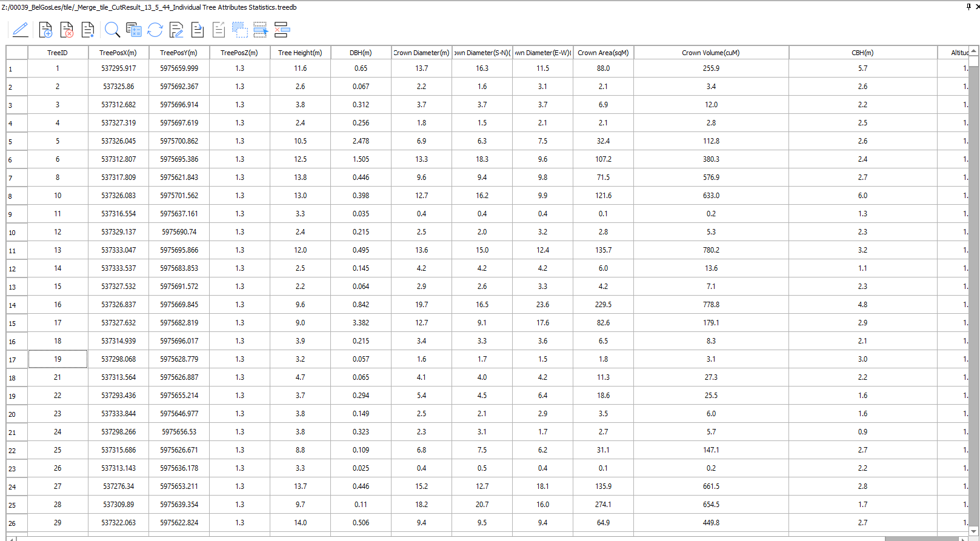Select row number header 14
This screenshot has width=980, height=541.
(17, 305)
